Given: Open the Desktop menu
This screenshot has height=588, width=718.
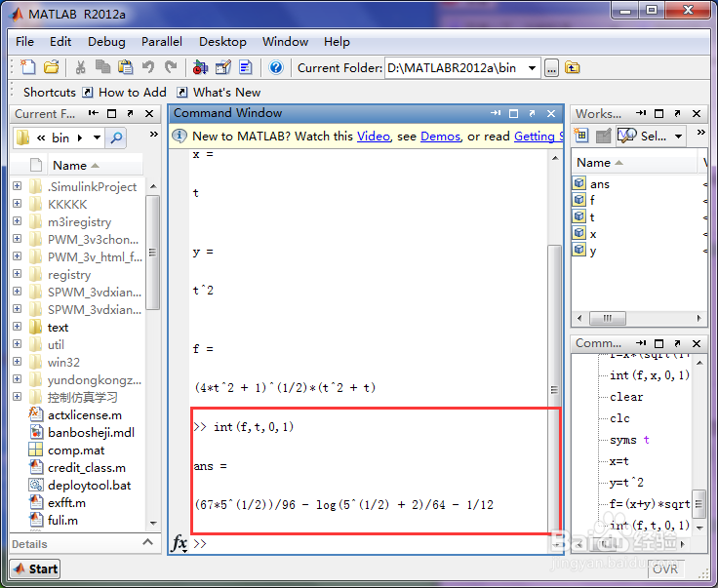Looking at the screenshot, I should click(x=222, y=42).
